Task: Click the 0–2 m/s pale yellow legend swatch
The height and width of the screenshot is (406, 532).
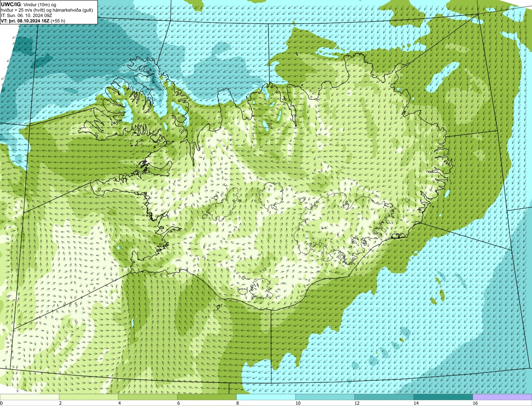Action: point(30,397)
